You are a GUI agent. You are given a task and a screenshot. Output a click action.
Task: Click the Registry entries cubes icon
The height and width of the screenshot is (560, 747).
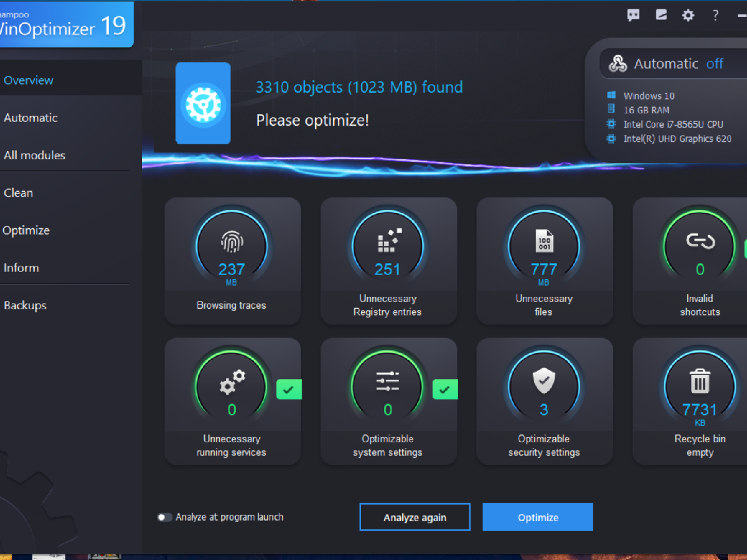point(388,241)
